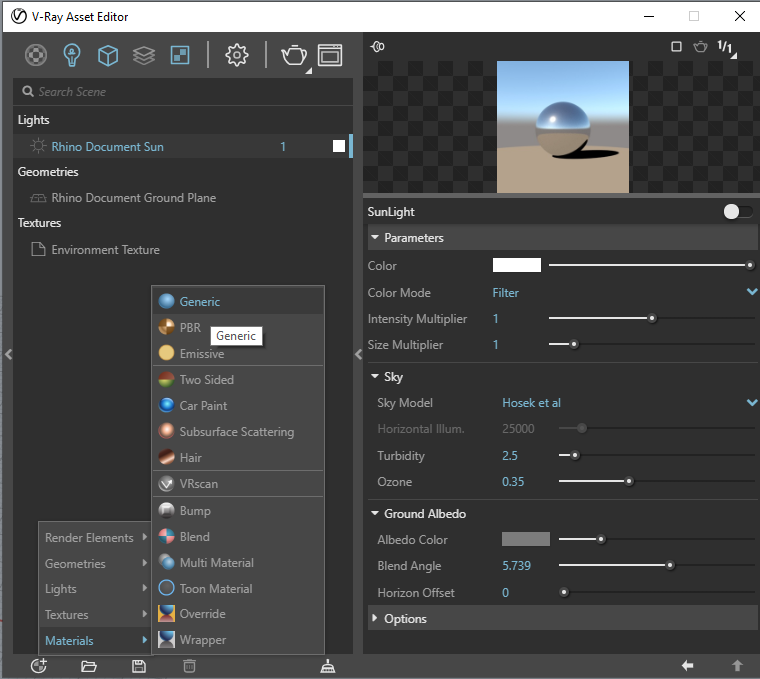Image resolution: width=760 pixels, height=679 pixels.
Task: Open the Materials category icon
Action: [36, 55]
